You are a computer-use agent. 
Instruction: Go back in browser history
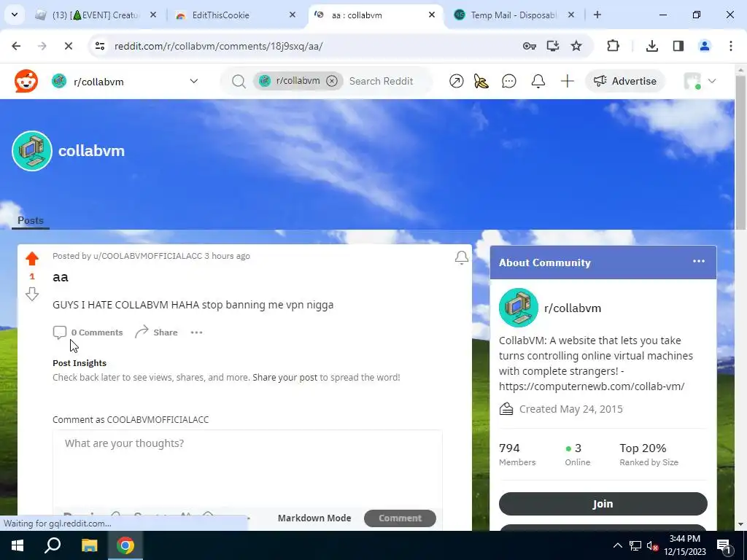16,46
